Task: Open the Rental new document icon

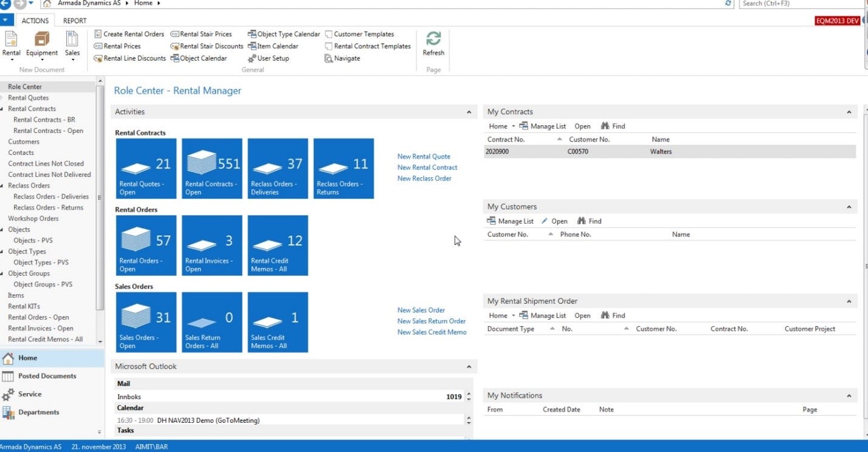Action: [x=11, y=46]
